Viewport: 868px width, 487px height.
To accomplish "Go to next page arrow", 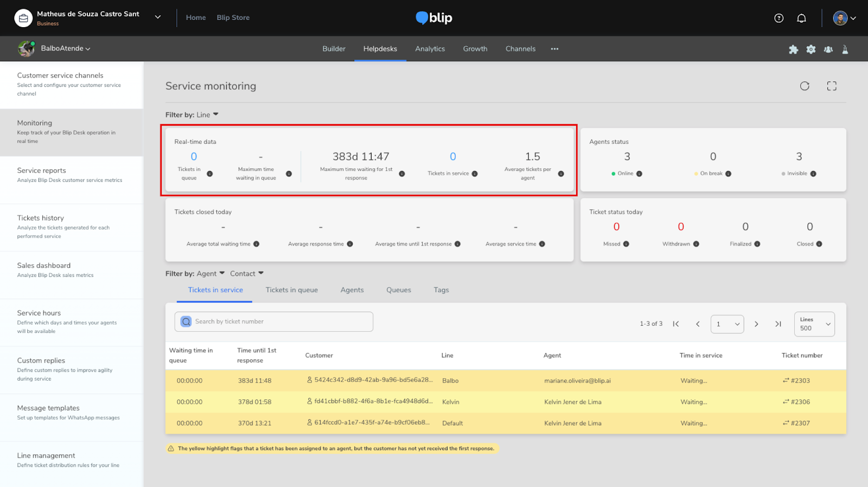I will [756, 324].
